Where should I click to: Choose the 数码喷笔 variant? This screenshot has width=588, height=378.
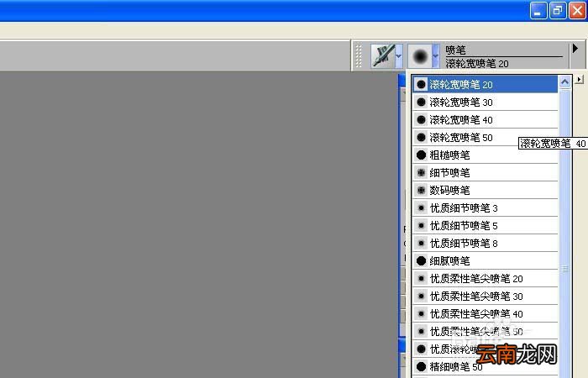[485, 190]
